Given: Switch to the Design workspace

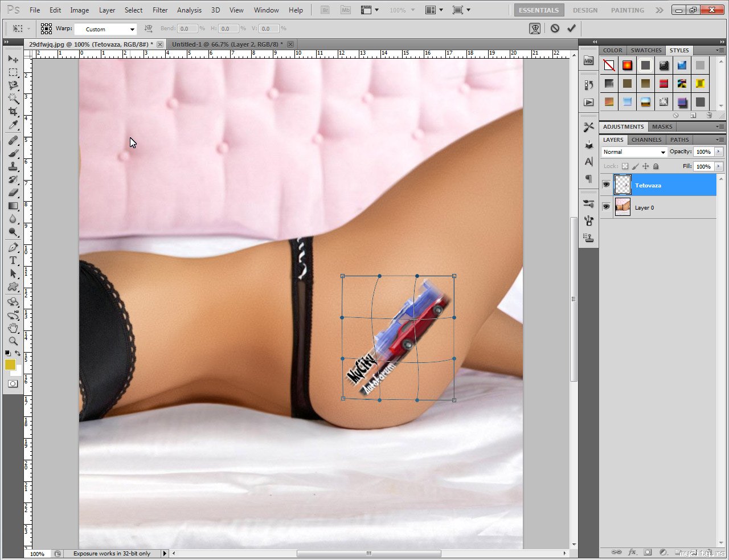Looking at the screenshot, I should pyautogui.click(x=585, y=10).
